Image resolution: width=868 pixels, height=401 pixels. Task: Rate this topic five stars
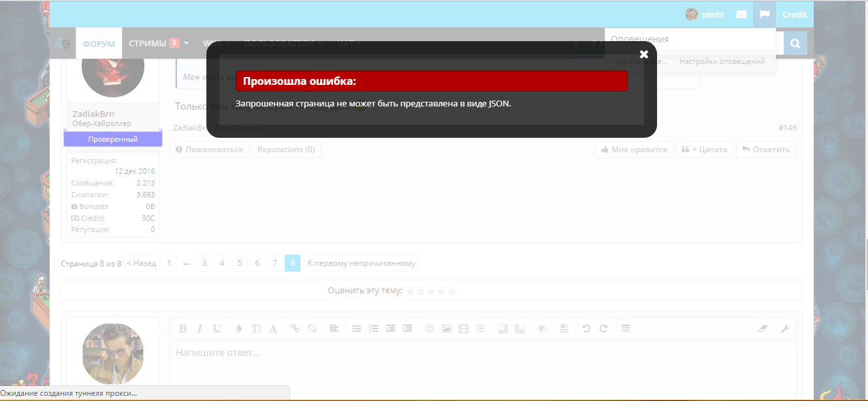453,291
